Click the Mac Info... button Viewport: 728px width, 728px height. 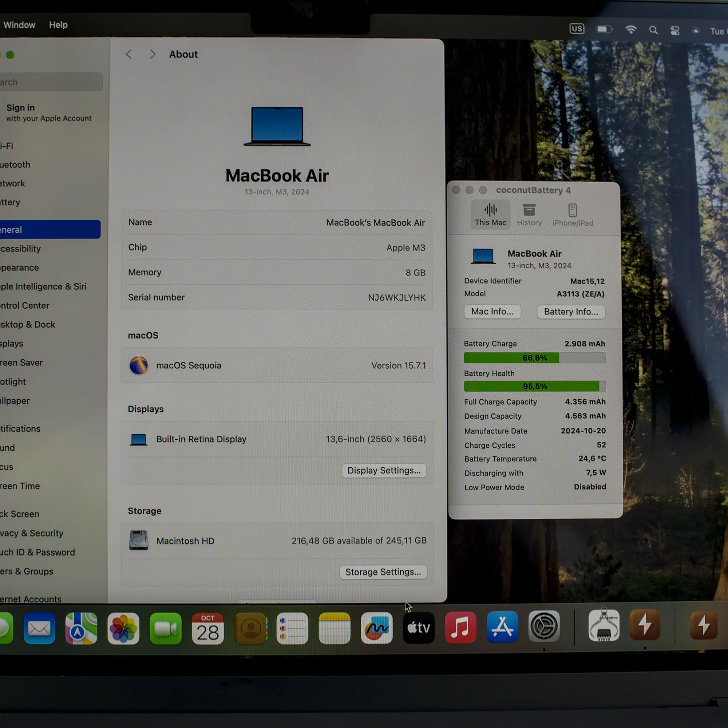(492, 312)
